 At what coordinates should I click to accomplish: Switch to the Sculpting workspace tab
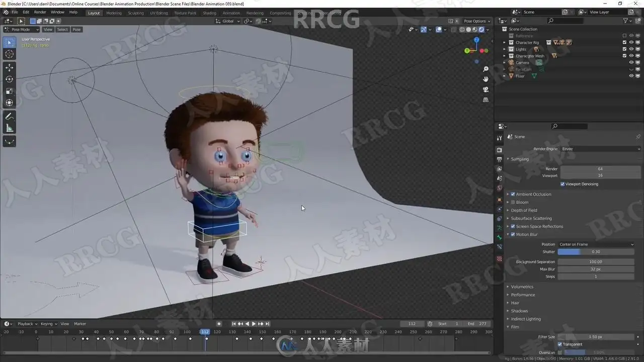(x=135, y=13)
